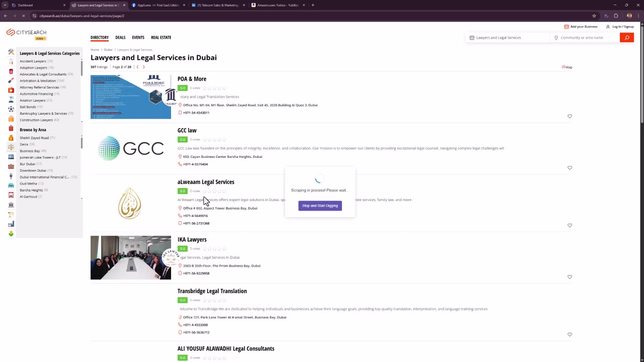The height and width of the screenshot is (362, 644).
Task: Click the hammer and wrench tools sidebar icon
Action: 11,52
